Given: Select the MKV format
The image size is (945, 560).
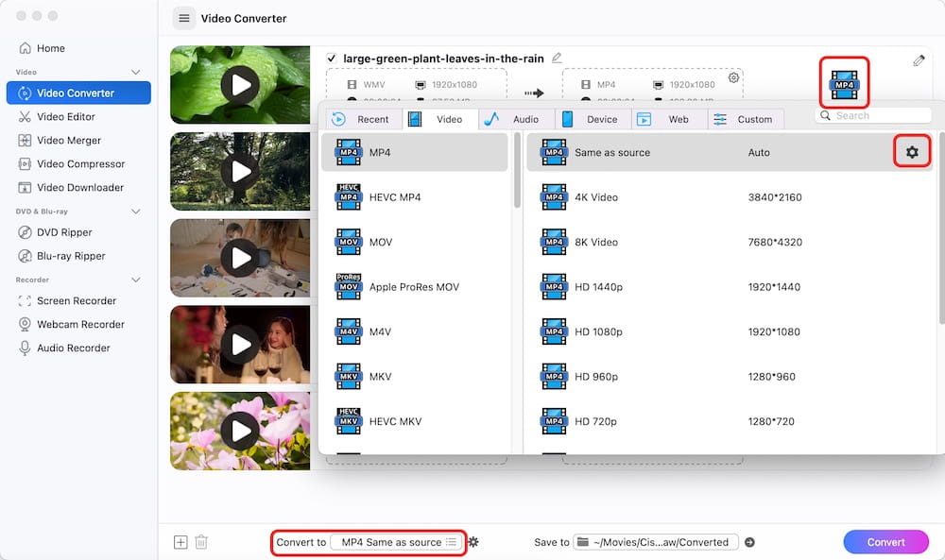Looking at the screenshot, I should click(415, 377).
